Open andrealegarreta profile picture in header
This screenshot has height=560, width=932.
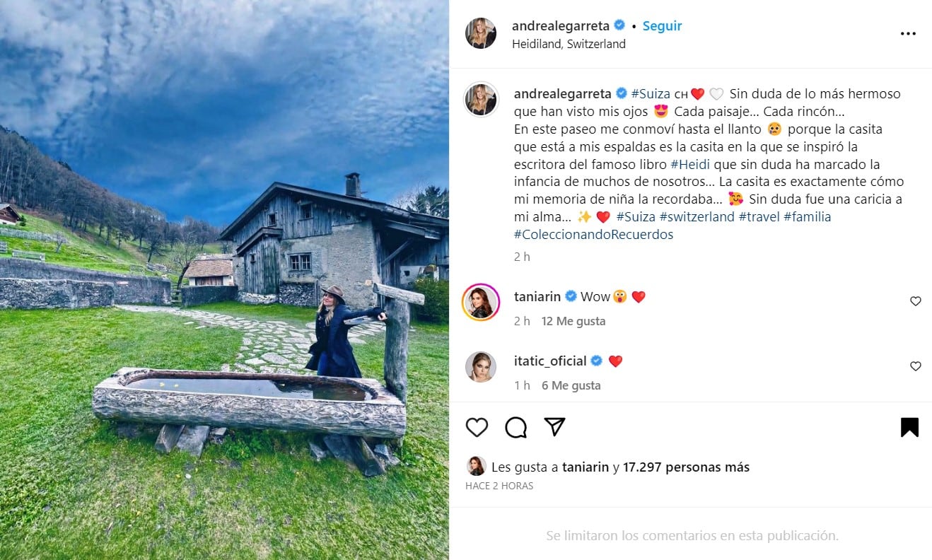(481, 33)
